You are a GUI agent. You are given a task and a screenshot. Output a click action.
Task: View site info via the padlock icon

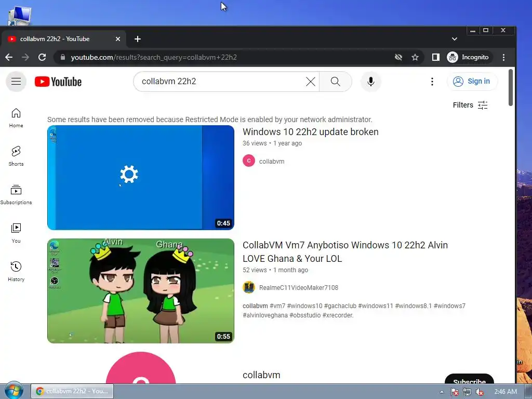pyautogui.click(x=63, y=57)
